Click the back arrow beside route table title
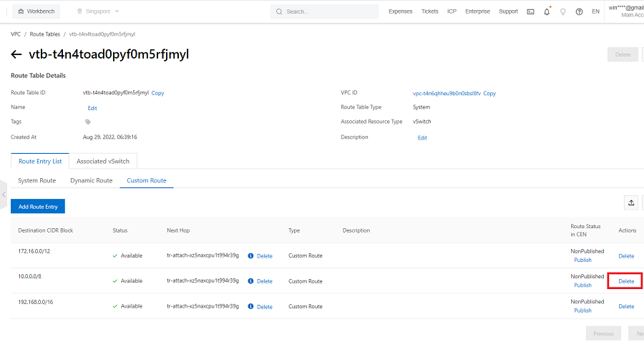This screenshot has height=362, width=644. pos(16,54)
